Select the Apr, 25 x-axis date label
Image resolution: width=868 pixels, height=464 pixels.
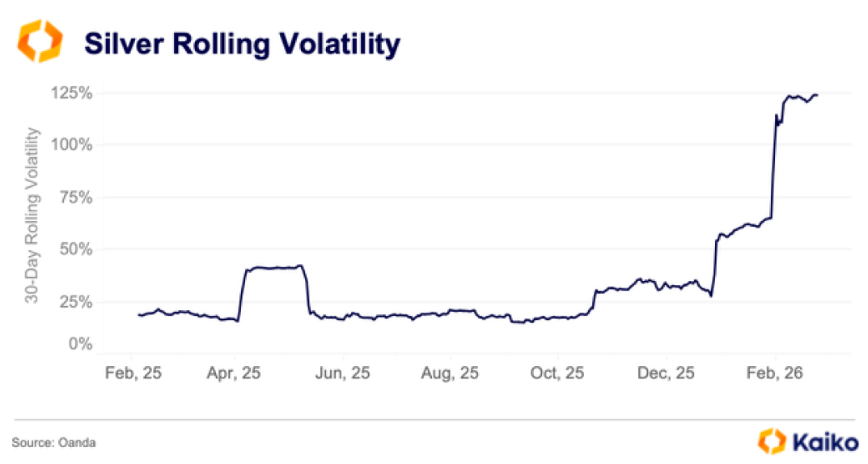(x=235, y=374)
